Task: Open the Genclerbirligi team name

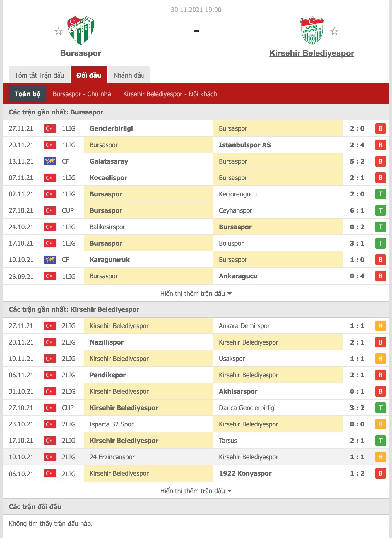Action: [x=111, y=128]
